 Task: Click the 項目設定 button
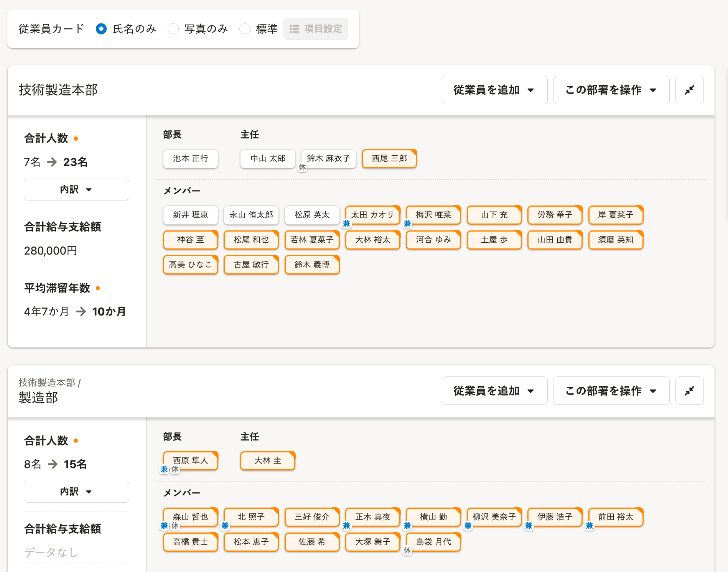coord(316,29)
